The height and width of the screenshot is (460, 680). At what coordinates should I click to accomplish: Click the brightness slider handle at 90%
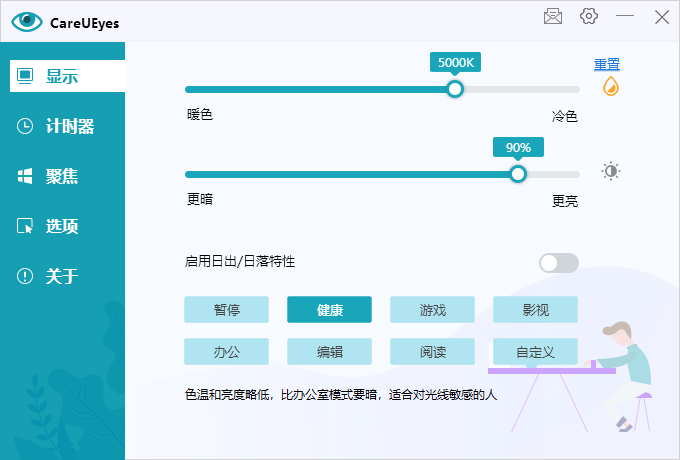point(517,173)
